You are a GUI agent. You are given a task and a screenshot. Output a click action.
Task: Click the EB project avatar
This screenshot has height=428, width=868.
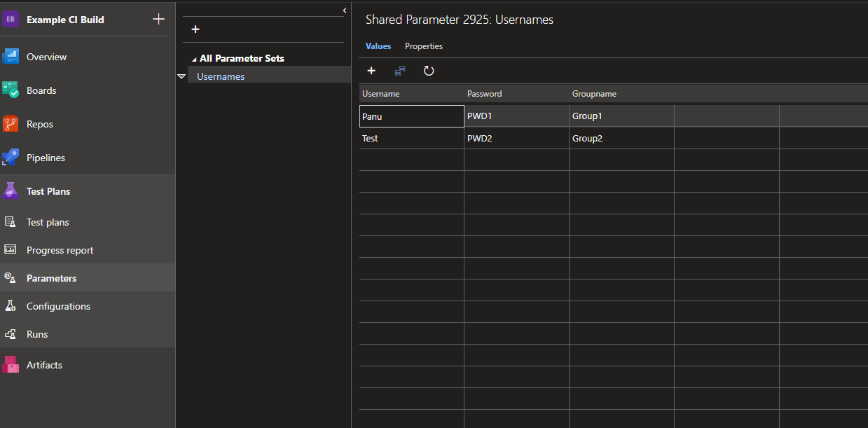(11, 20)
